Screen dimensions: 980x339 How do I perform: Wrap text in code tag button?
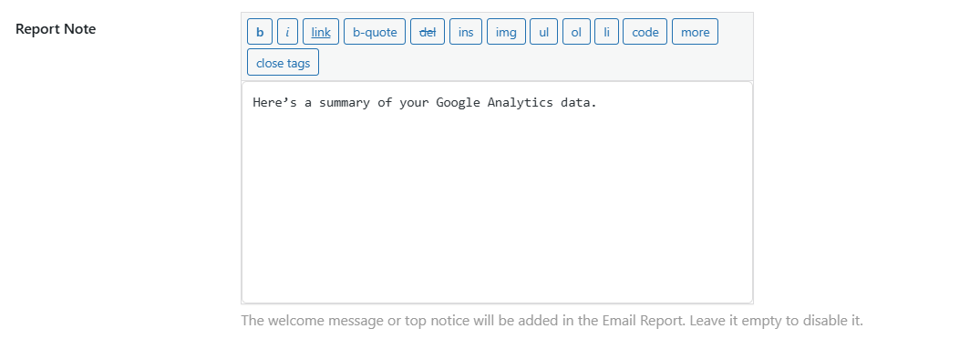pos(645,32)
